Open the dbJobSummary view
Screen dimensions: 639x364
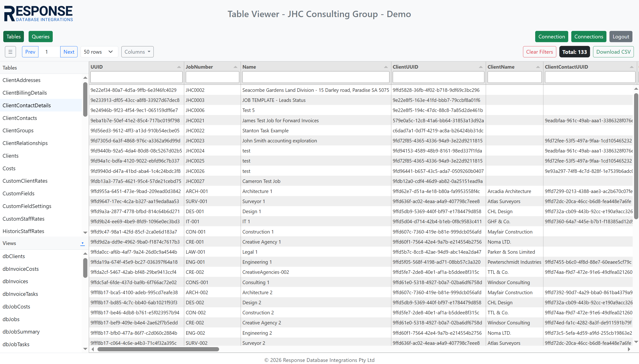[21, 332]
